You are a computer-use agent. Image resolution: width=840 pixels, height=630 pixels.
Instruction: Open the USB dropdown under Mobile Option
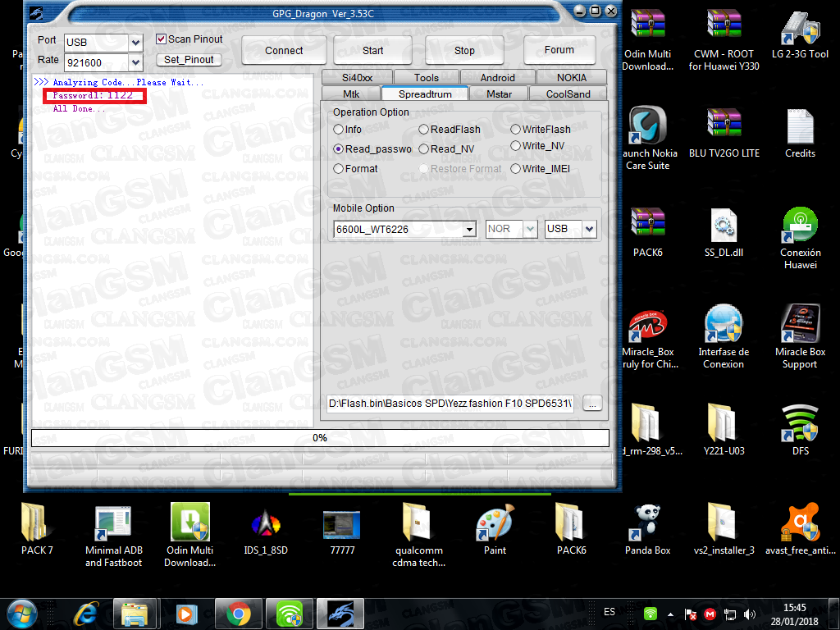pyautogui.click(x=589, y=230)
